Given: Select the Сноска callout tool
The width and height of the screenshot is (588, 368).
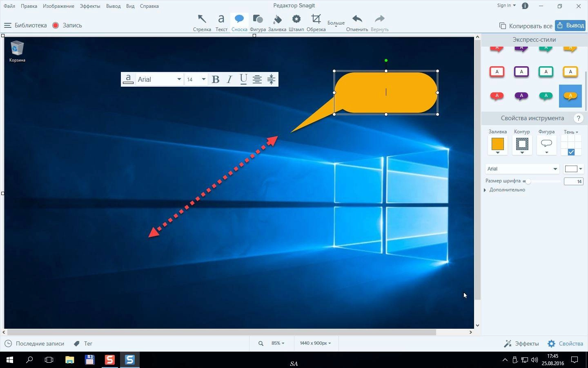Looking at the screenshot, I should 239,22.
